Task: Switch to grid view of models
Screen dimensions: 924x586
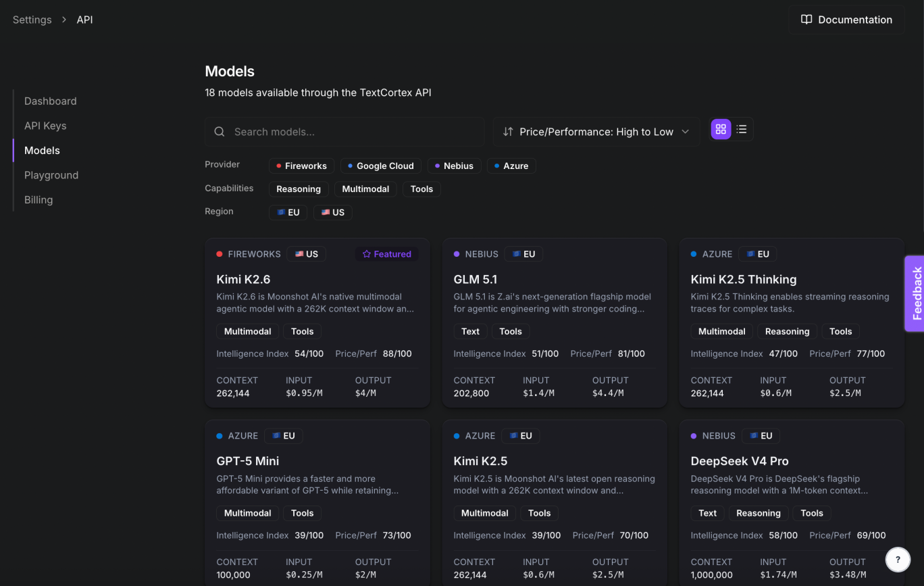Action: coord(721,129)
